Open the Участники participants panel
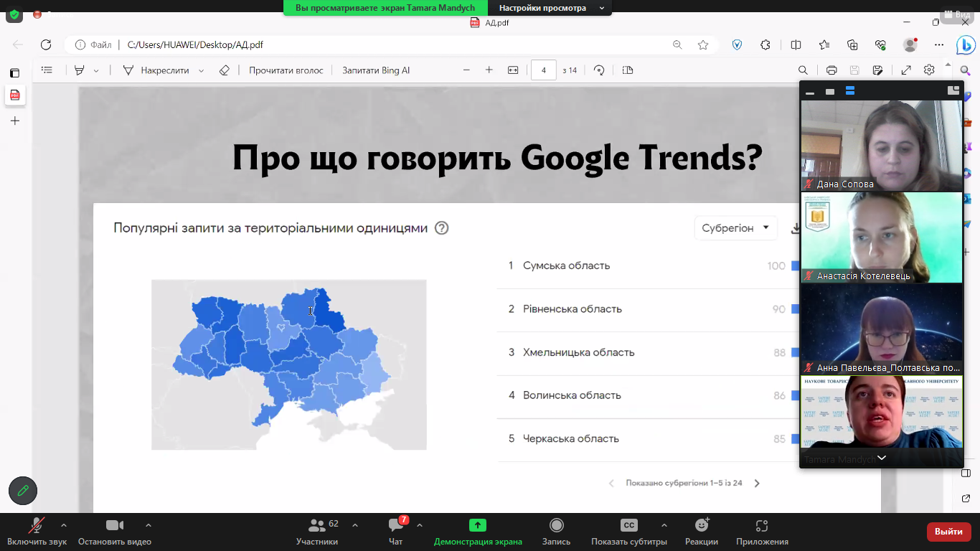980x551 pixels. pos(317,532)
